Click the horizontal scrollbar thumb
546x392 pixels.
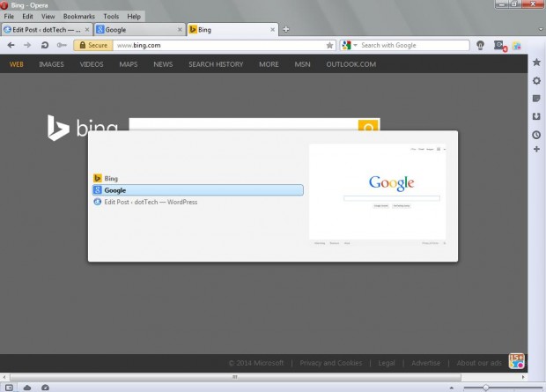[235, 377]
